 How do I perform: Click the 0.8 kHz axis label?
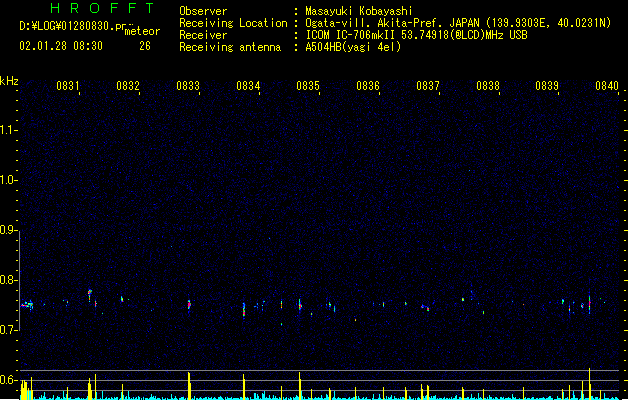(x=9, y=280)
